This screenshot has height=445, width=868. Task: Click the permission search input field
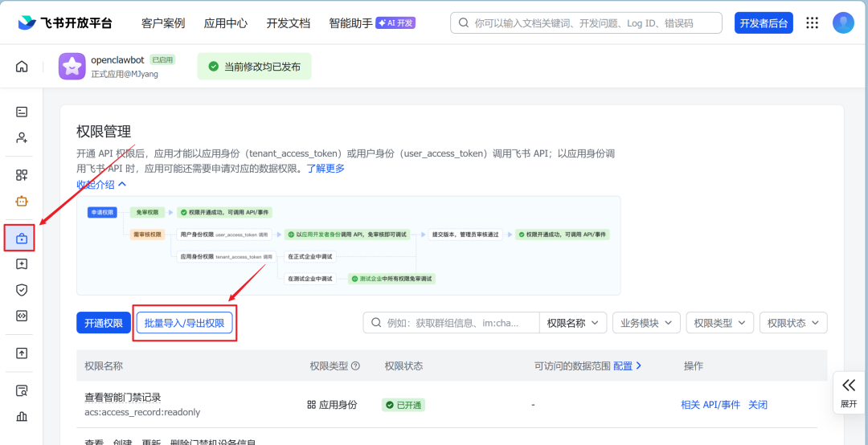click(x=458, y=323)
